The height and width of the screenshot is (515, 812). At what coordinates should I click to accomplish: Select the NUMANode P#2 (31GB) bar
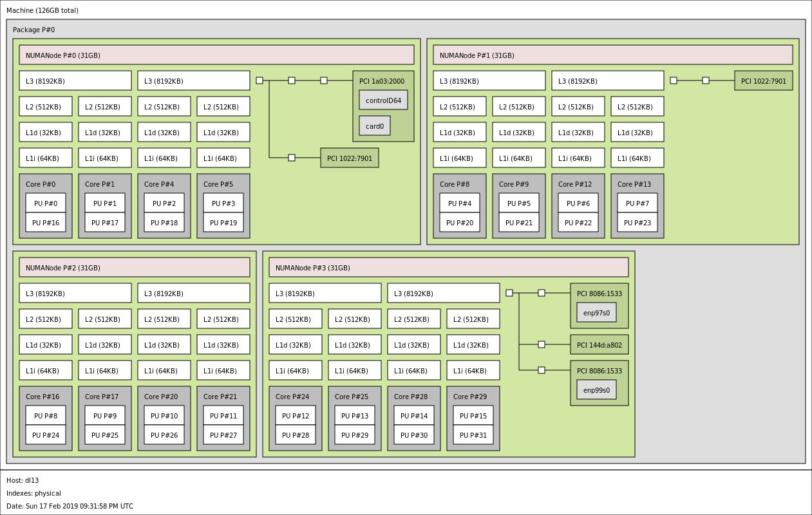point(135,267)
